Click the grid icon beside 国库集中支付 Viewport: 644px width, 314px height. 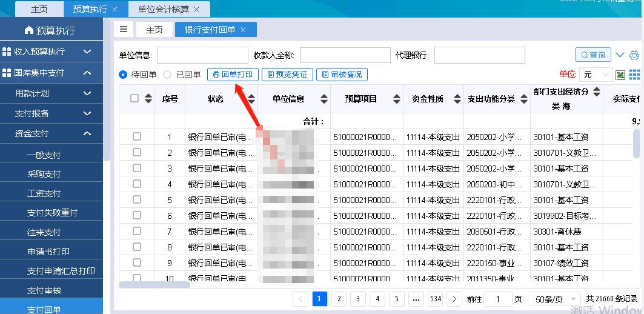point(7,73)
